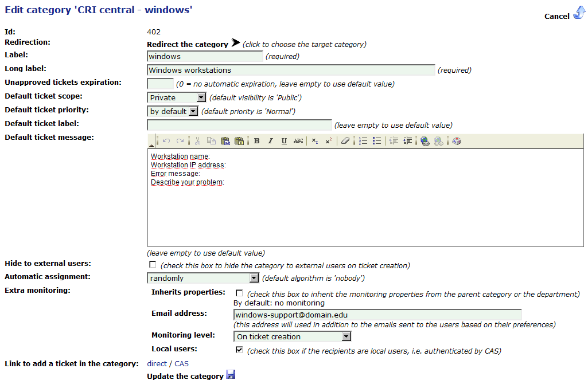Open the Monitoring level dropdown
588x384 pixels.
click(293, 337)
